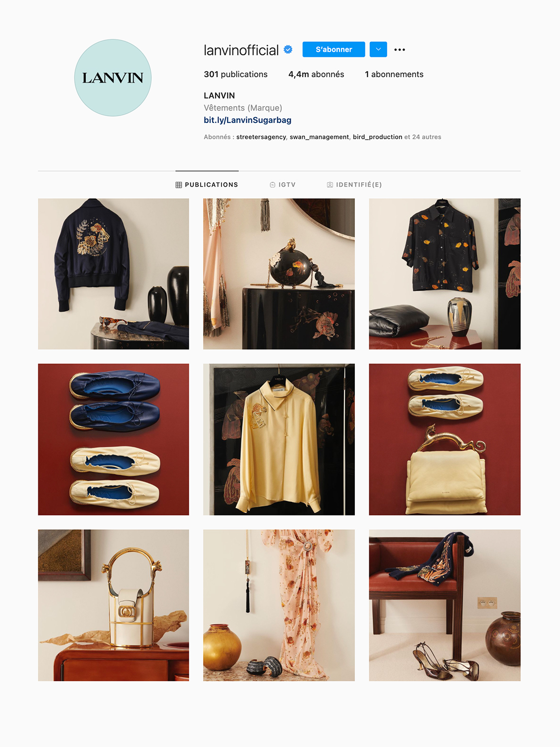Screen dimensions: 560x747
Task: Open the yellow silk blouse post
Action: pyautogui.click(x=279, y=439)
